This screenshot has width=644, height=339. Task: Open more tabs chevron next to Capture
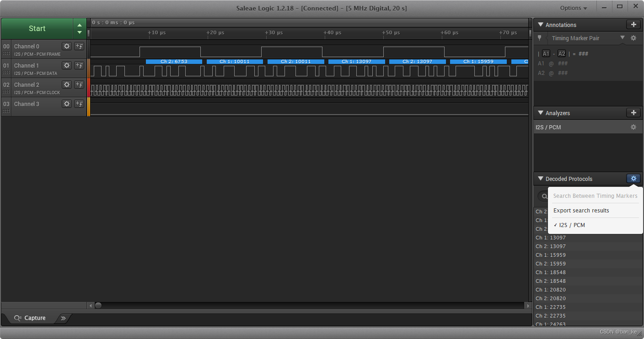point(63,318)
